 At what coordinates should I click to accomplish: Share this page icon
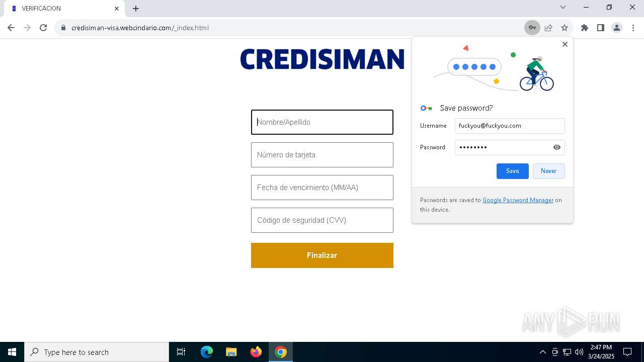click(548, 28)
